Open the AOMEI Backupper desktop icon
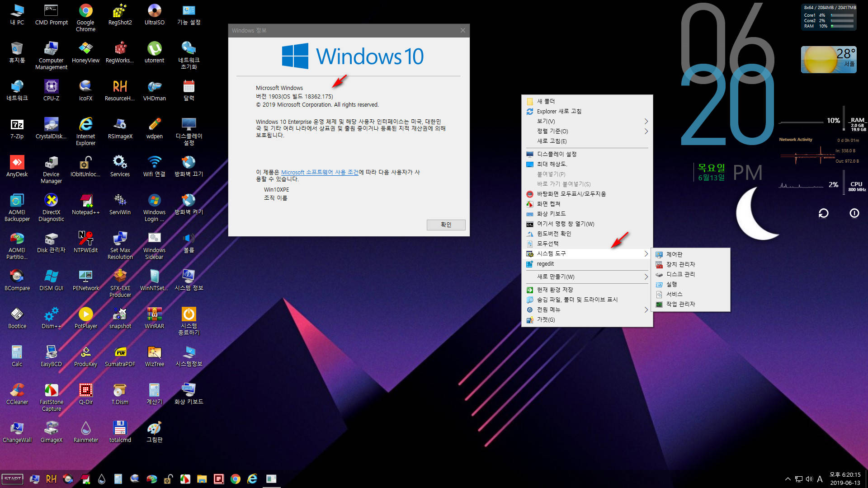 (x=17, y=207)
